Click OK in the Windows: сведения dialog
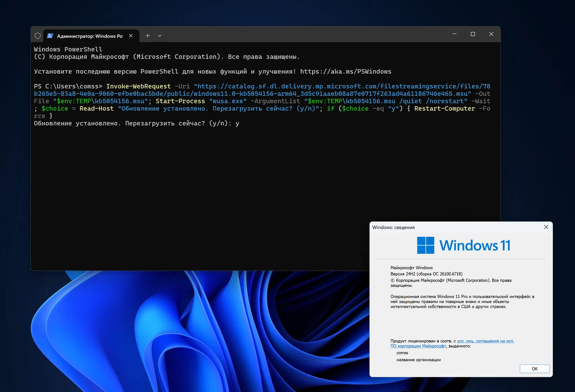This screenshot has height=392, width=575. click(x=535, y=369)
